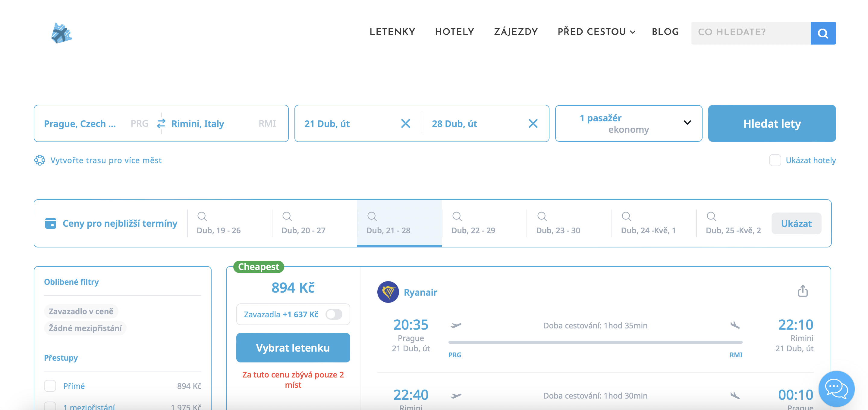Click the blue search magnifier button
Screen dimensions: 868x410
pos(822,33)
